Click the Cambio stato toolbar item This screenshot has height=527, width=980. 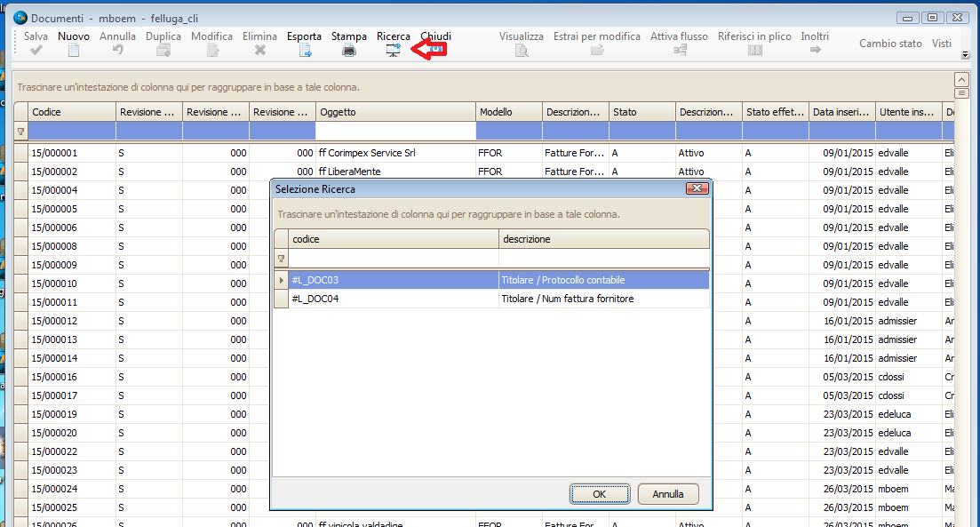click(890, 44)
